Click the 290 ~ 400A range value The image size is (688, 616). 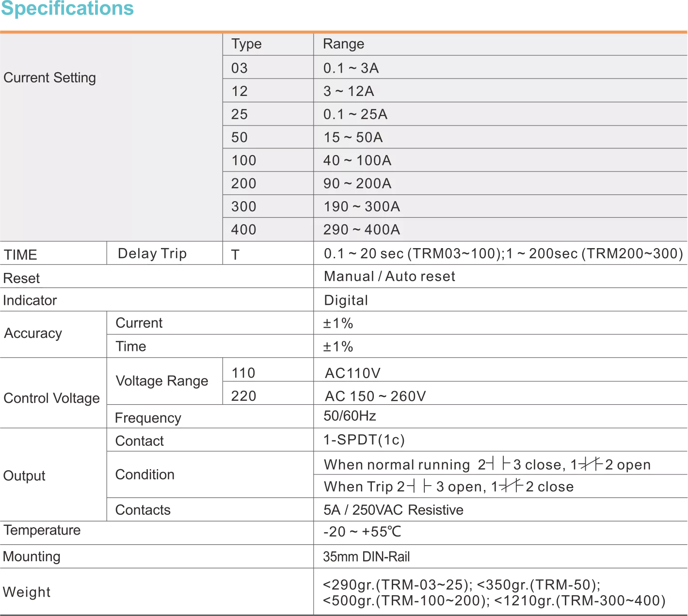tap(362, 229)
